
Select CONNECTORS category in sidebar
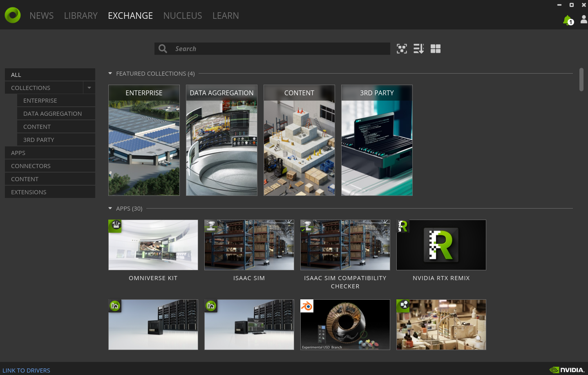[50, 166]
